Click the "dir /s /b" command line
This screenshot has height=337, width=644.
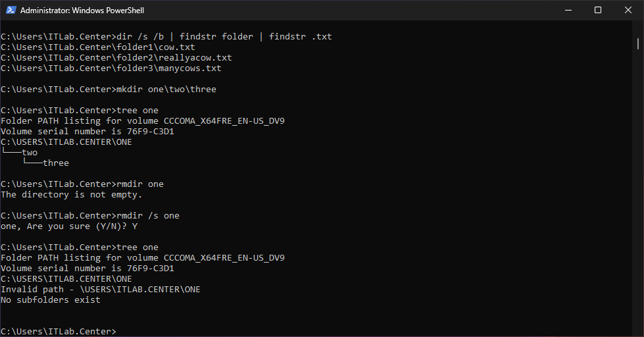coord(166,37)
